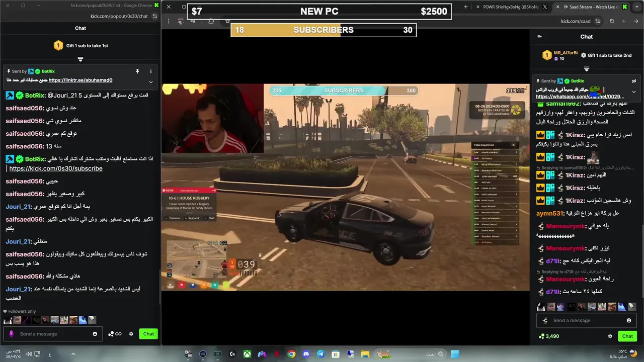Click aymn531 username in right chat
Screen dimensions: 644x362
coord(550,214)
